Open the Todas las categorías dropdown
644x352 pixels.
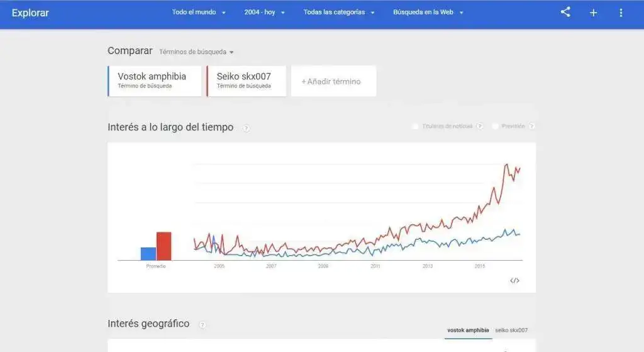click(339, 13)
